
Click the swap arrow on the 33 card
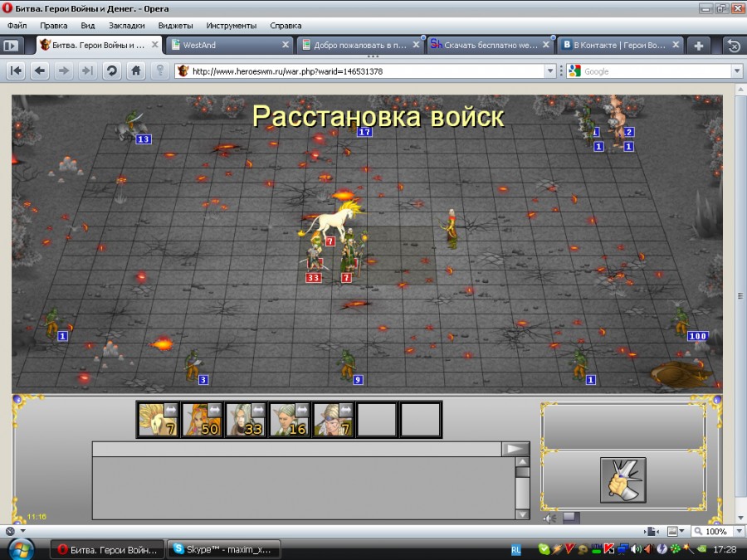pyautogui.click(x=258, y=410)
